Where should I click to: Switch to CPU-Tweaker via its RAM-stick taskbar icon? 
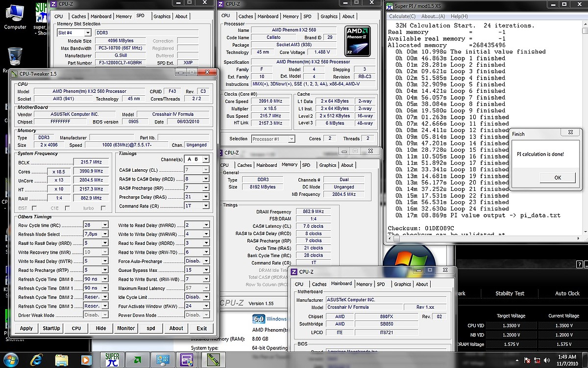213,359
